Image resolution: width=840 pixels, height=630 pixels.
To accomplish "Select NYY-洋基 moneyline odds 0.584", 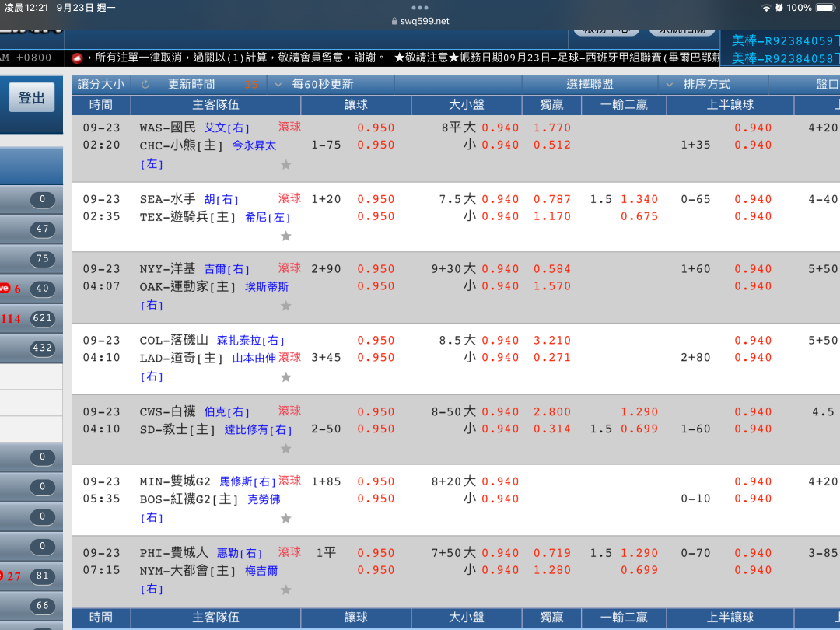I will (551, 269).
